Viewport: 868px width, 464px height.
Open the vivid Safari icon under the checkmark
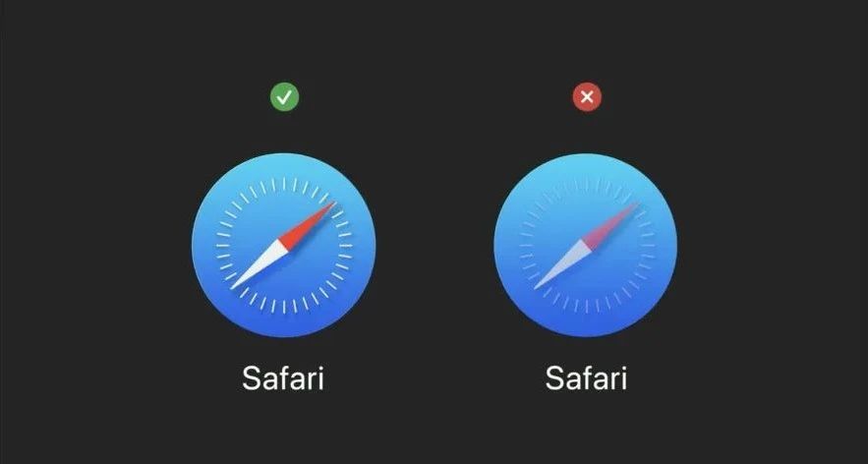point(284,245)
